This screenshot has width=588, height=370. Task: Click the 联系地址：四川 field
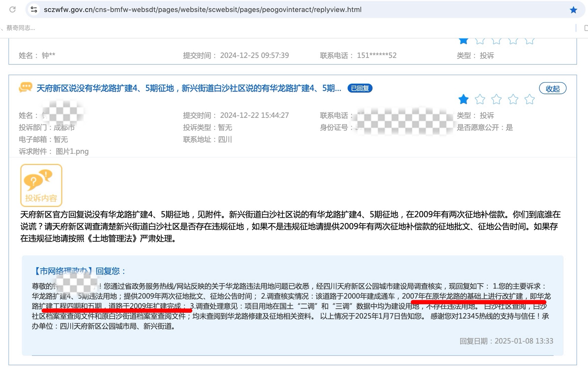pyautogui.click(x=207, y=139)
